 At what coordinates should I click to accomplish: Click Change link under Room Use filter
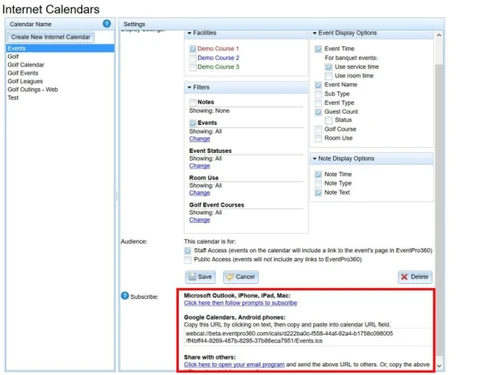coord(200,193)
